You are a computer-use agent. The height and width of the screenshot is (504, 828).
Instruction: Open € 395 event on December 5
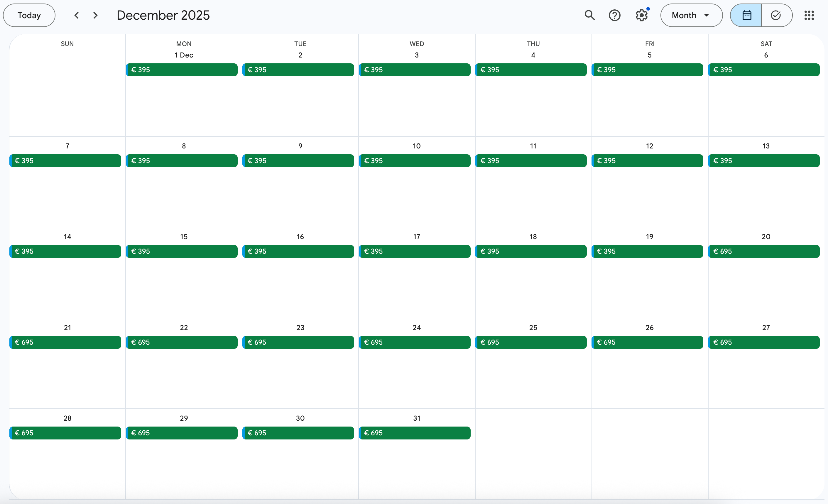coord(647,70)
